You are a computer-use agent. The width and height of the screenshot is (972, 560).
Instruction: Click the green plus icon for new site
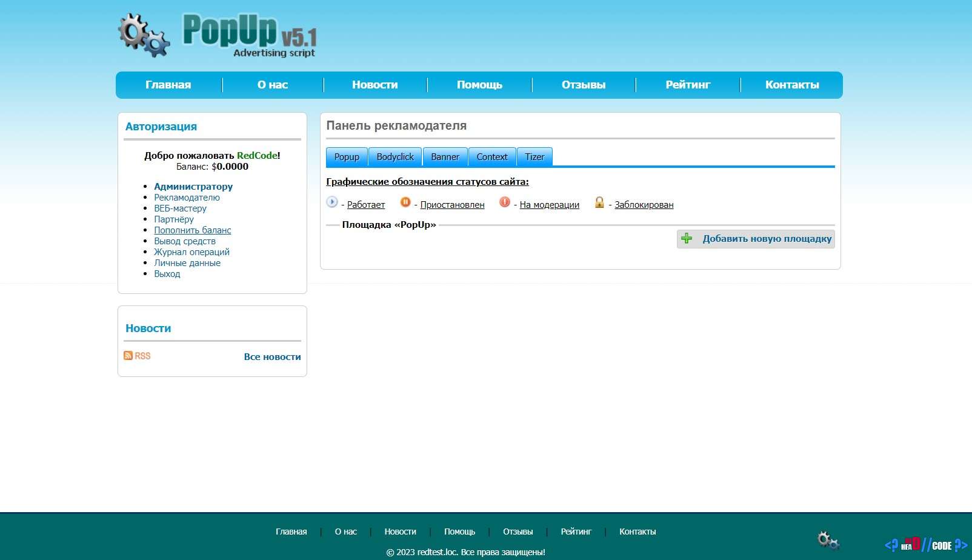tap(687, 238)
